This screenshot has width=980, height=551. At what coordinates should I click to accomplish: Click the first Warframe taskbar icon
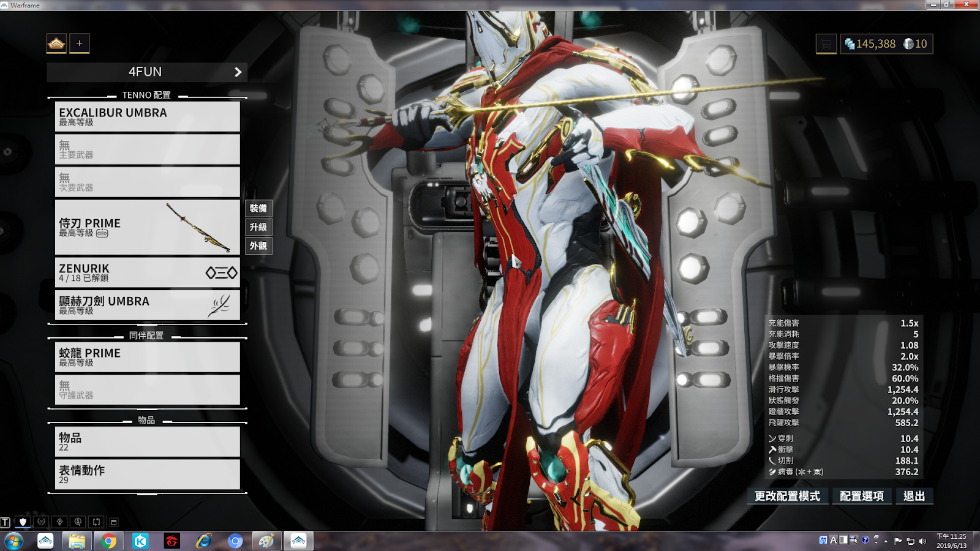click(x=45, y=541)
